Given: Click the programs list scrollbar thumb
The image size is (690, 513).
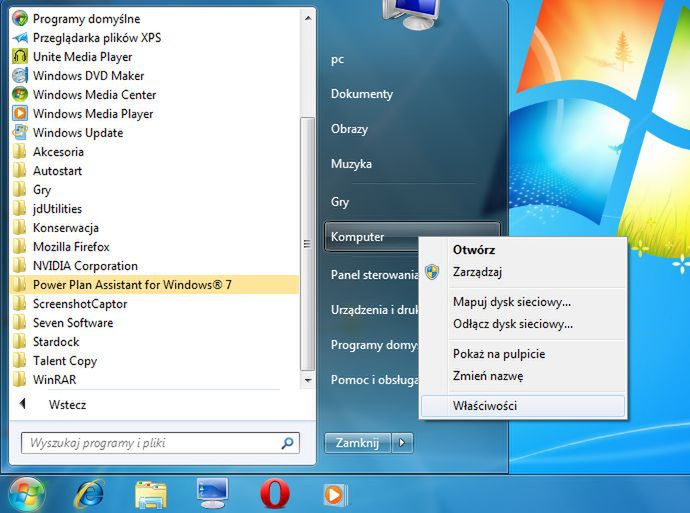Looking at the screenshot, I should (308, 244).
